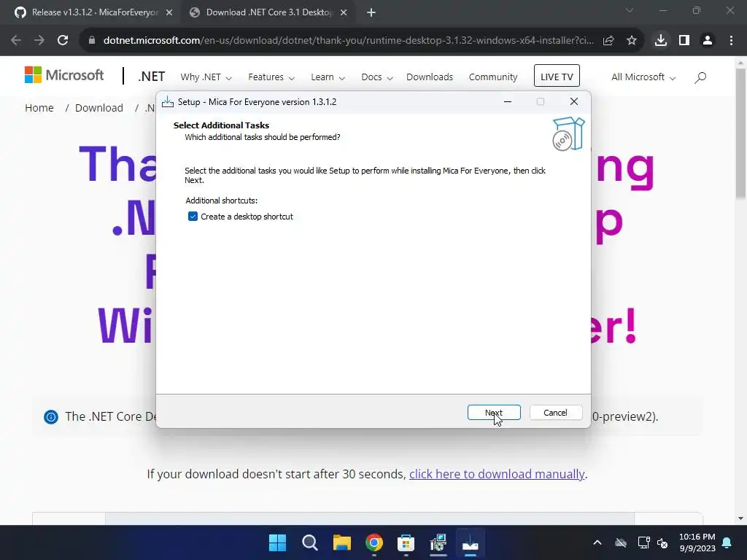Click the OneDrive tray icon

621,542
